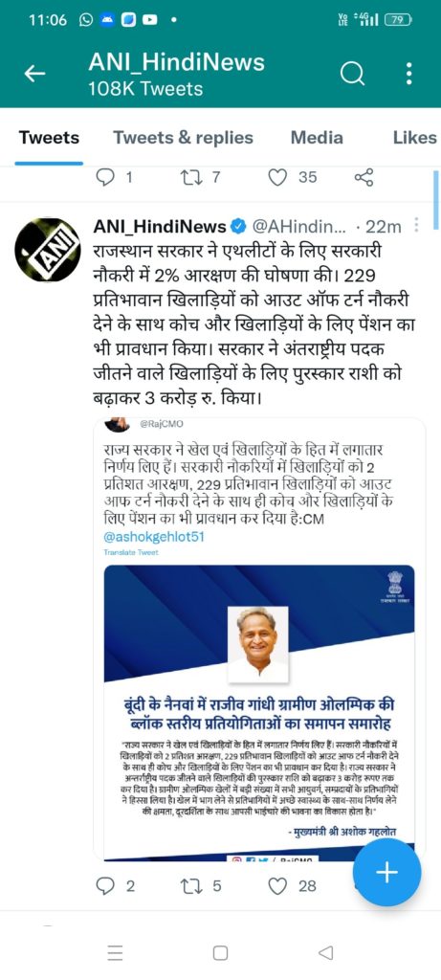Open the @ashokgehlot51 mention link
This screenshot has width=441, height=980.
tap(154, 537)
